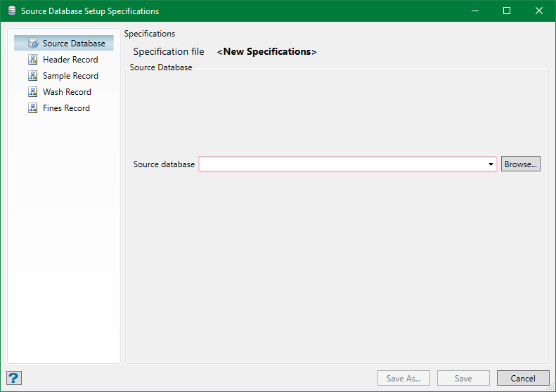The width and height of the screenshot is (556, 392).
Task: Close the Source Database Setup window
Action: click(539, 11)
